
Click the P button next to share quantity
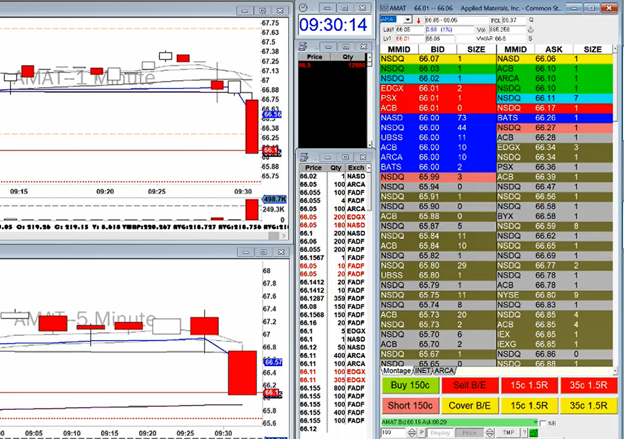[422, 432]
